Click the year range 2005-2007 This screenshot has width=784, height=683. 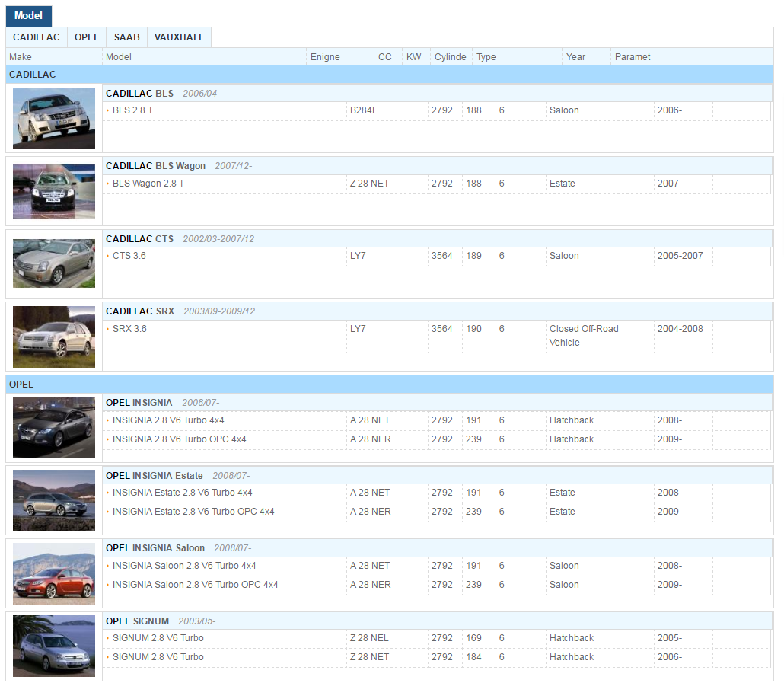coord(680,256)
